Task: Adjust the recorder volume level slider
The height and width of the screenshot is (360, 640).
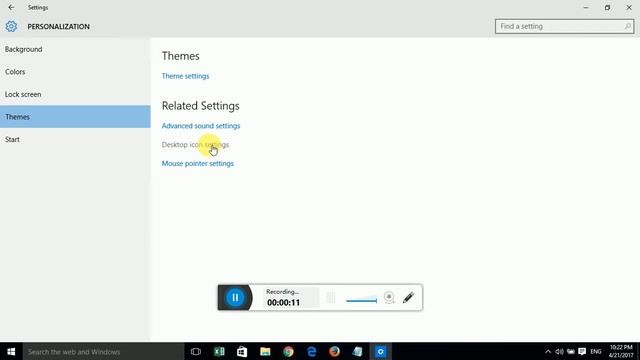Action: 361,300
